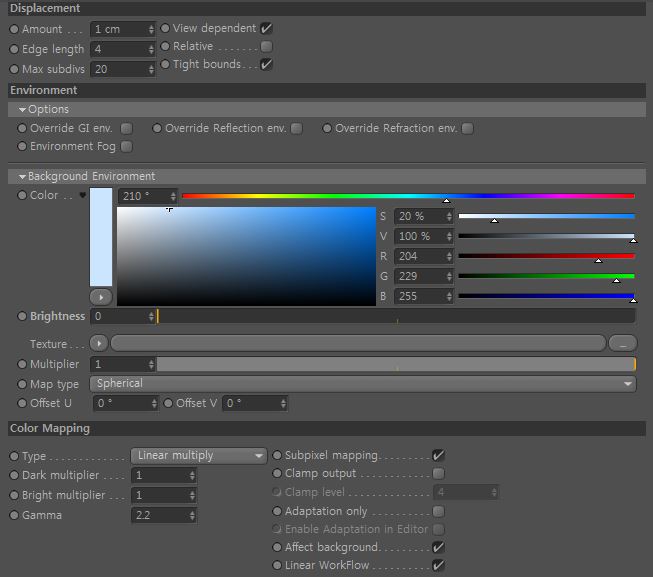Click the hue rainbow slider bar
This screenshot has height=577, width=653.
408,196
